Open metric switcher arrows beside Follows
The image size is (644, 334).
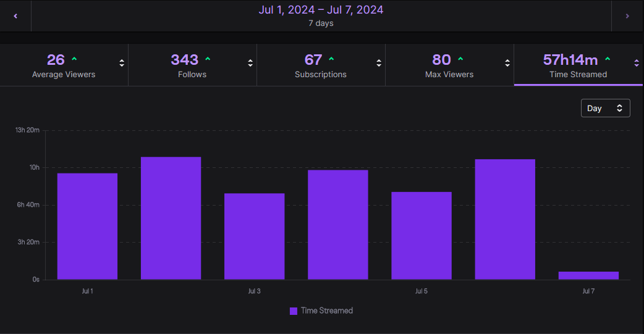[x=250, y=63]
